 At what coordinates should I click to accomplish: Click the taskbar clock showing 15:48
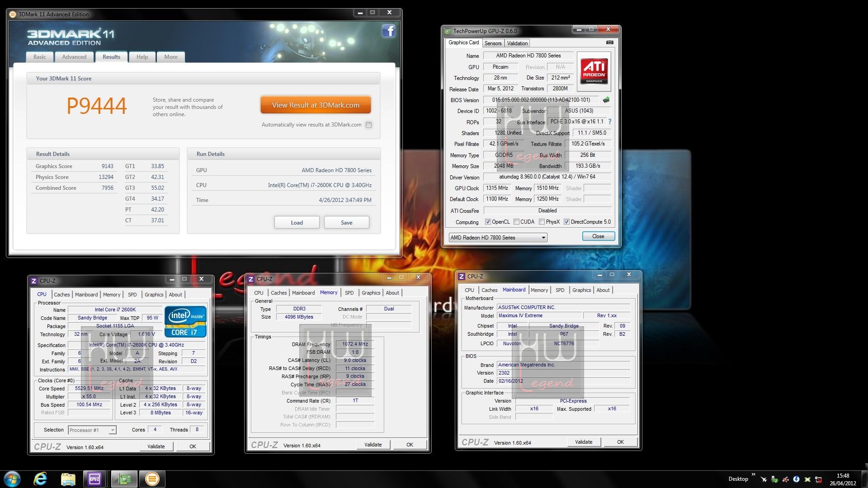click(x=843, y=479)
